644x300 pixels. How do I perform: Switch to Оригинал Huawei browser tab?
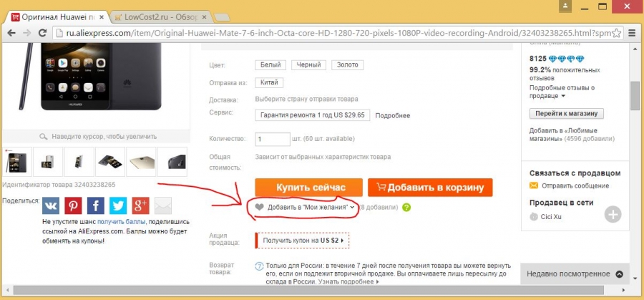59,17
